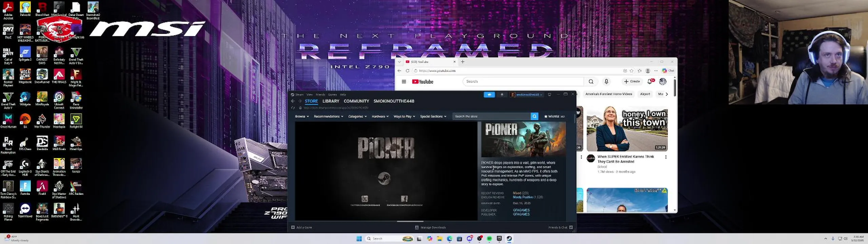The width and height of the screenshot is (868, 244).
Task: Show next YouTube filter chips arrow
Action: coord(667,94)
